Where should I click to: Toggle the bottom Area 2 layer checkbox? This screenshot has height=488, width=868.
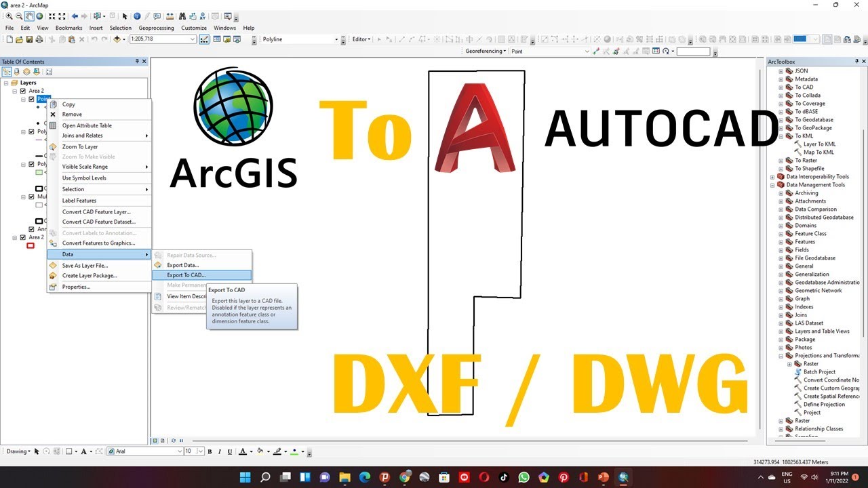pos(23,237)
